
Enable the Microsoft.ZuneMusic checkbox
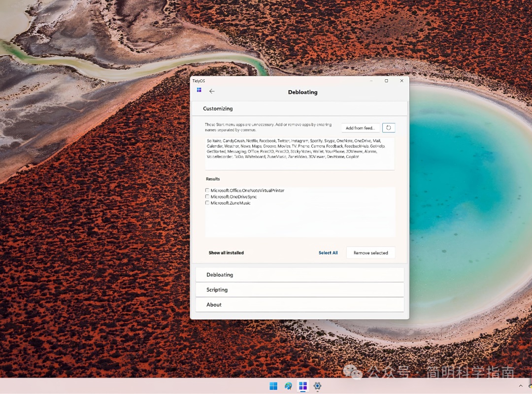point(207,203)
